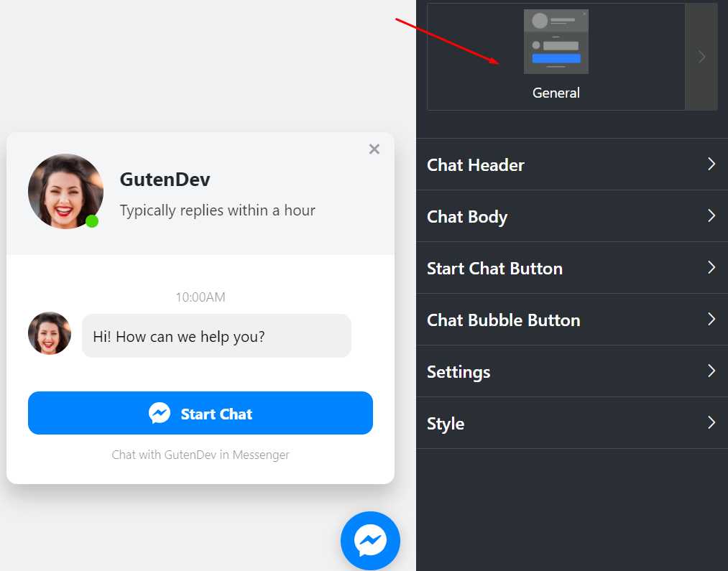Click the floating Messenger bubble button

point(370,540)
